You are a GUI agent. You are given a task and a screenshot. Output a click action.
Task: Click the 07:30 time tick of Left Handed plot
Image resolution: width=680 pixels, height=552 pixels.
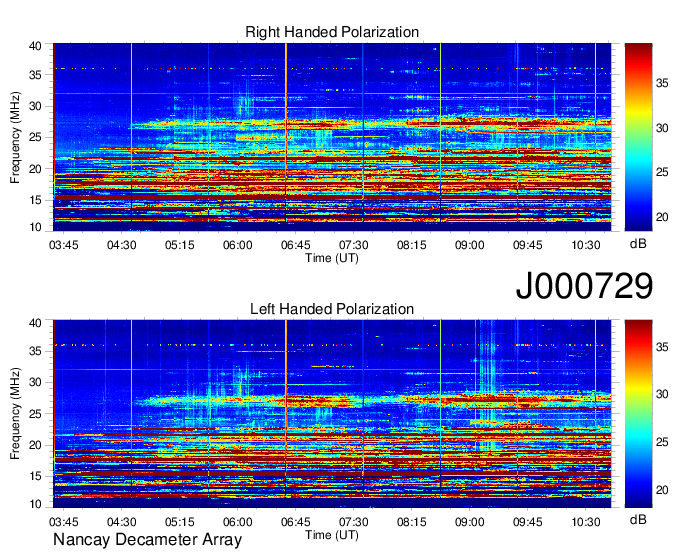pos(353,522)
